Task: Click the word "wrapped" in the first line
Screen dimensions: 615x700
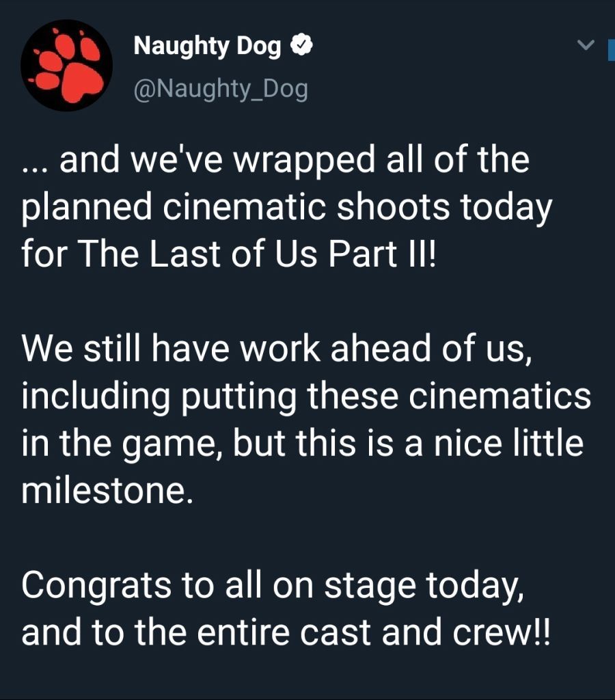Action: [304, 161]
